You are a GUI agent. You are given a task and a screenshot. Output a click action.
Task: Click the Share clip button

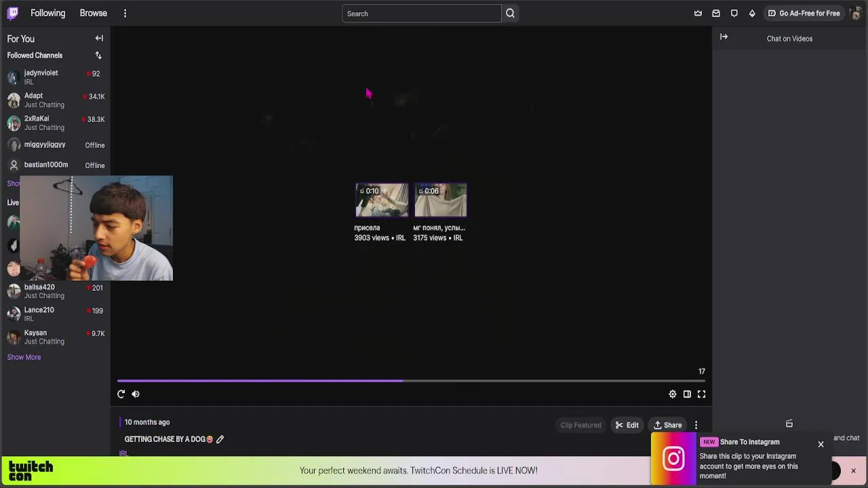coord(668,425)
